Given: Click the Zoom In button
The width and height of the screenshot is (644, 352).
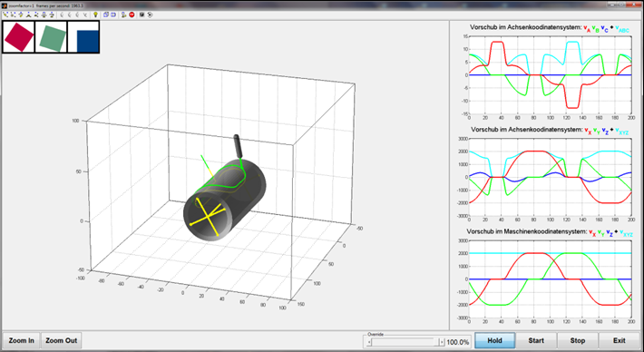Looking at the screenshot, I should 22,340.
